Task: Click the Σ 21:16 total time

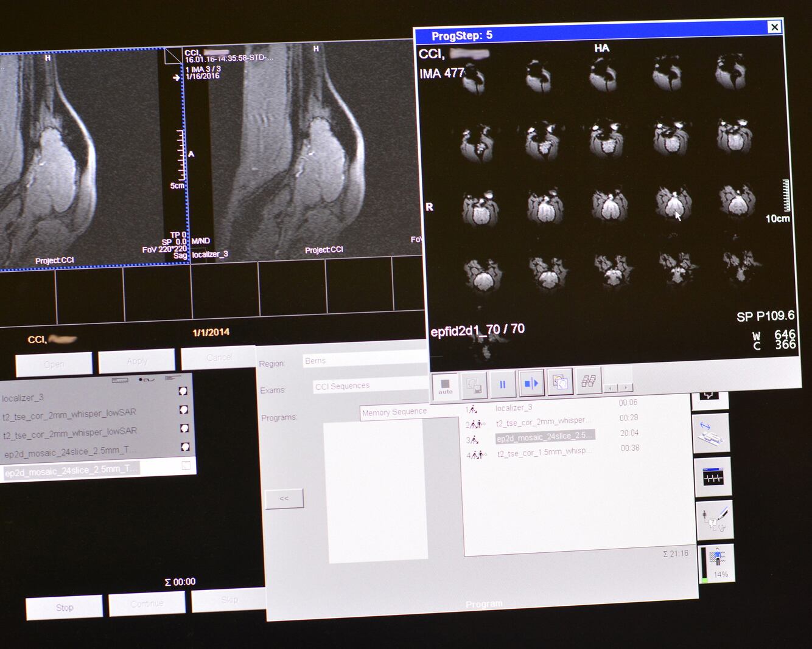Action: click(676, 554)
